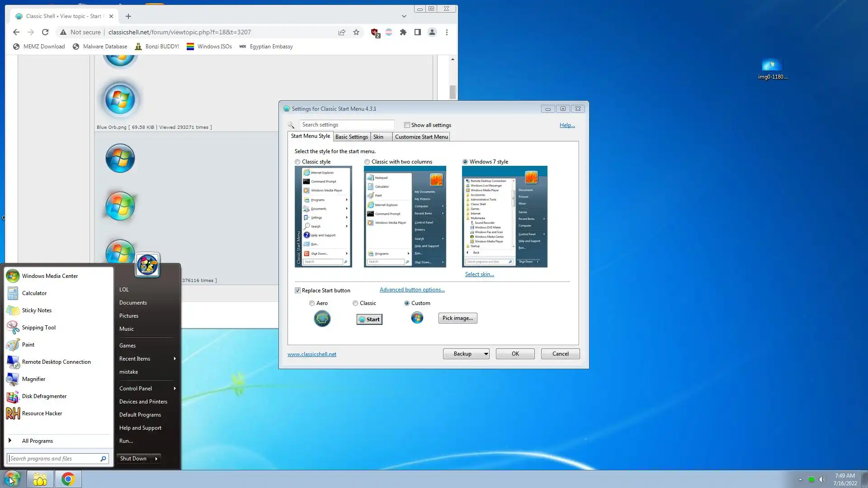Expand the Backup dropdown arrow
The image size is (868, 488).
click(x=486, y=354)
